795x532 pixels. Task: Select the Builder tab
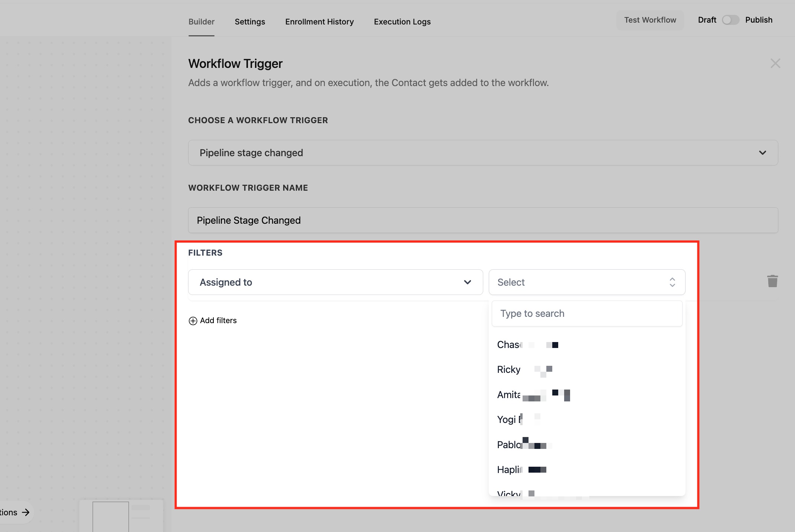(201, 22)
